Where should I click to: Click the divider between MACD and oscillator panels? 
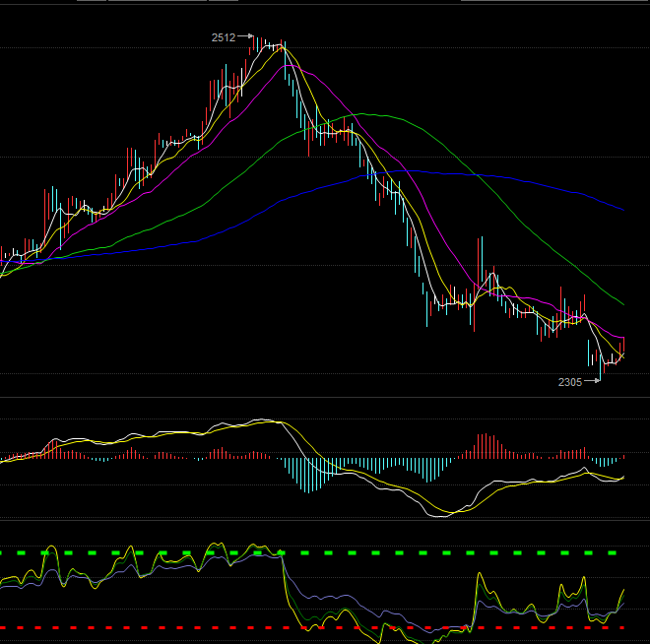tap(325, 519)
